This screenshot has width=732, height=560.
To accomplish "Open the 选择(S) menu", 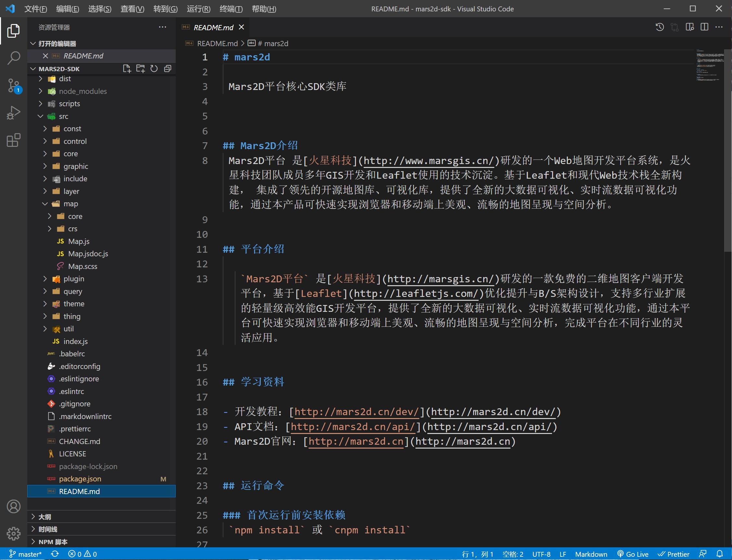I will pos(100,9).
